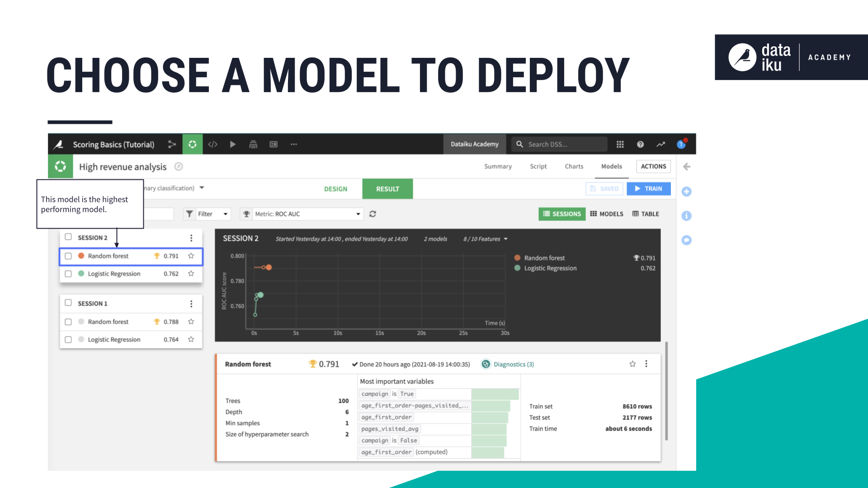Click the notebook/publish icon in toolbar
Image resolution: width=868 pixels, height=488 pixels.
tap(253, 144)
